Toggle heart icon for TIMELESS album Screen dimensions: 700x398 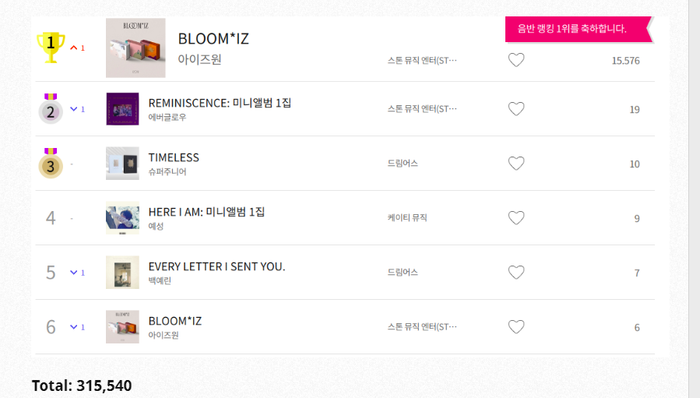(516, 163)
